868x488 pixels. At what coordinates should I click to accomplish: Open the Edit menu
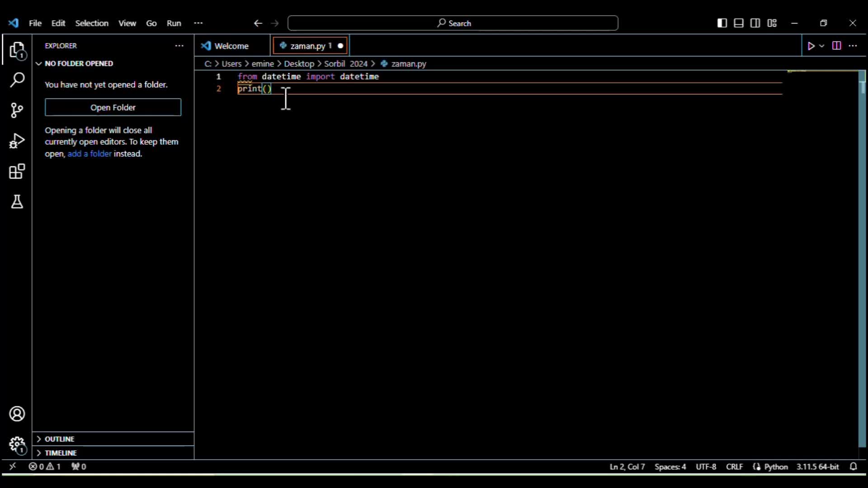58,23
